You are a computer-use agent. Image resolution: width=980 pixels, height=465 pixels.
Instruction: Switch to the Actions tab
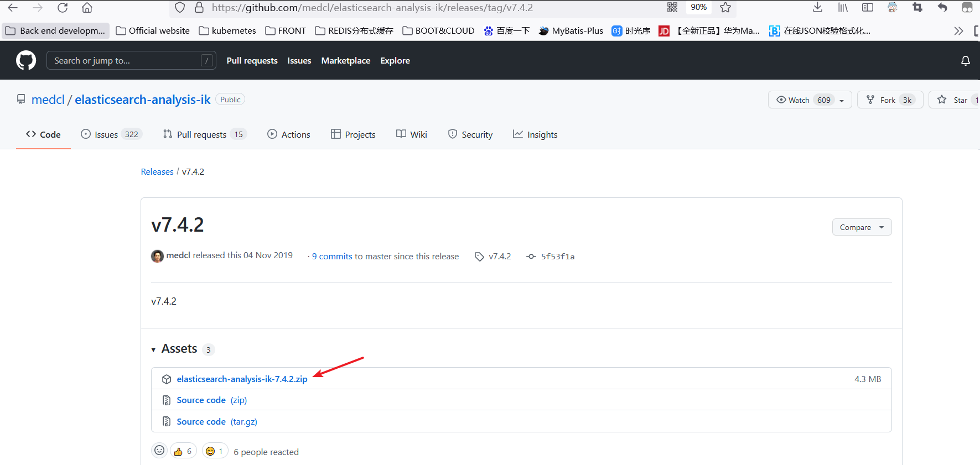tap(289, 134)
